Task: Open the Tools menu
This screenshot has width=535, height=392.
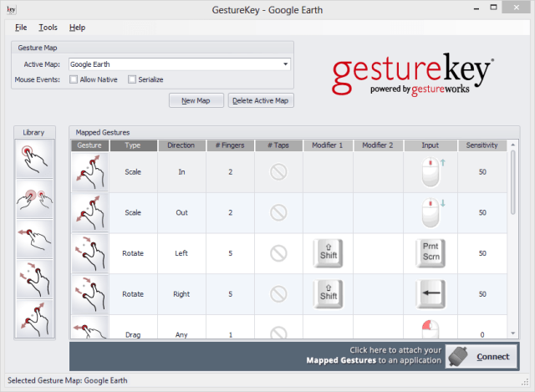Action: [x=48, y=28]
